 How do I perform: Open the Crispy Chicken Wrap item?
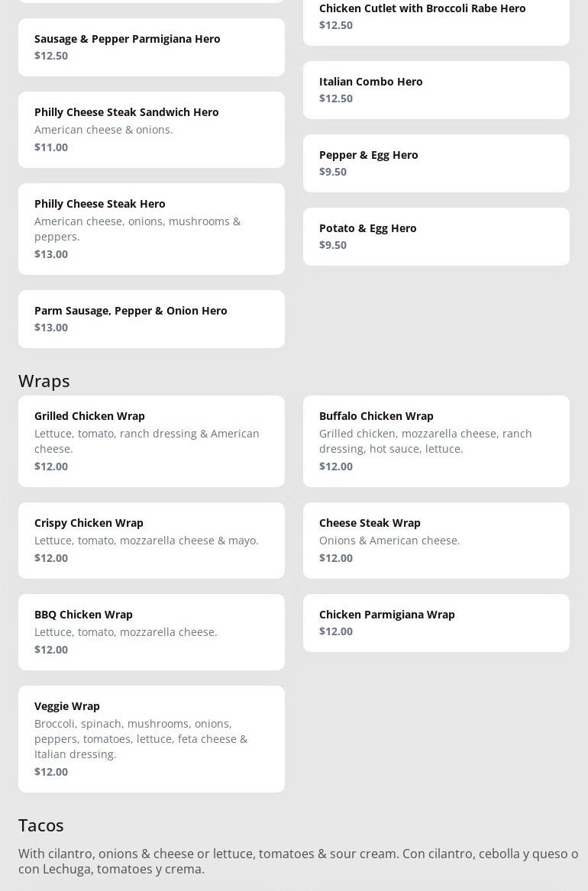coord(151,540)
